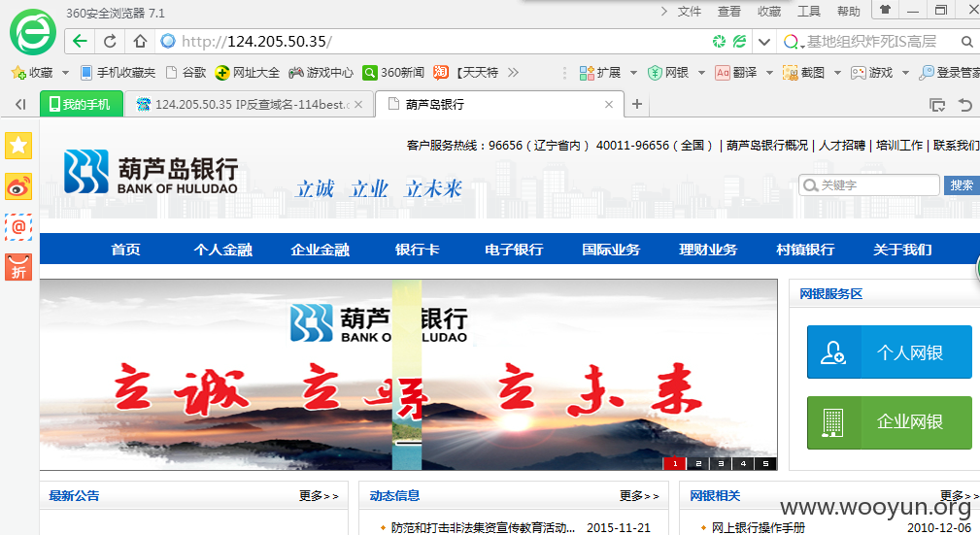Show banner slide 3
This screenshot has width=980, height=535.
coord(721,463)
